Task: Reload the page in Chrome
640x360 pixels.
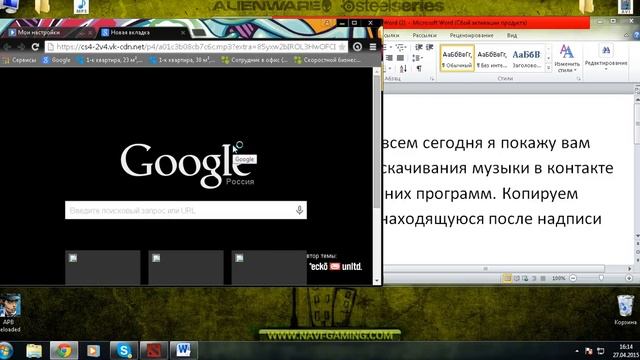Action: point(35,47)
